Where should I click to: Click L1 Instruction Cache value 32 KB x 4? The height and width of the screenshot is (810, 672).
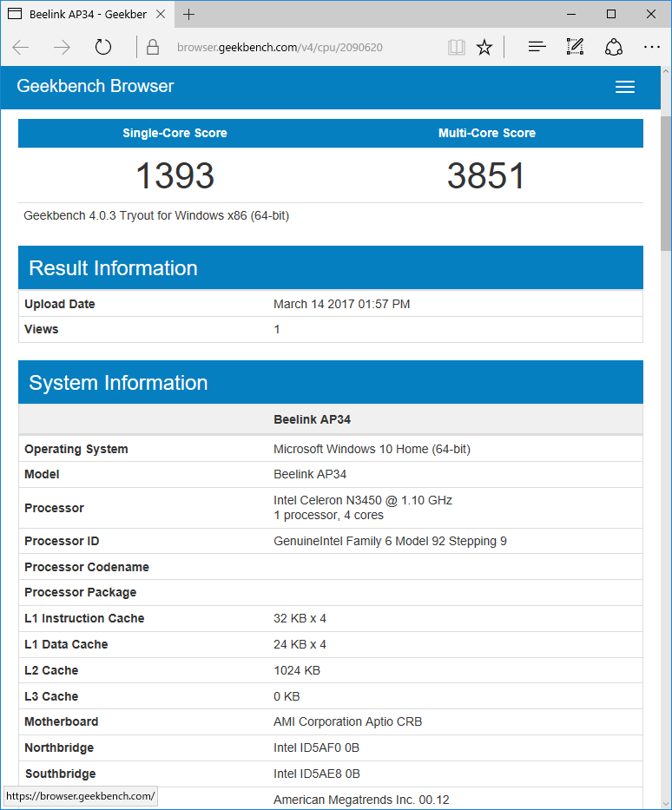point(300,618)
